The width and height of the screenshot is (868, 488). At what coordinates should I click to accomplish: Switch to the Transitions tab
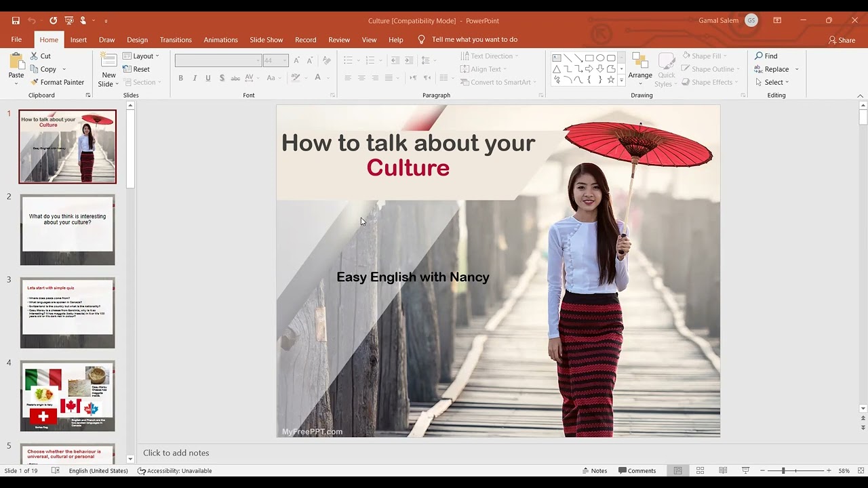click(x=176, y=39)
